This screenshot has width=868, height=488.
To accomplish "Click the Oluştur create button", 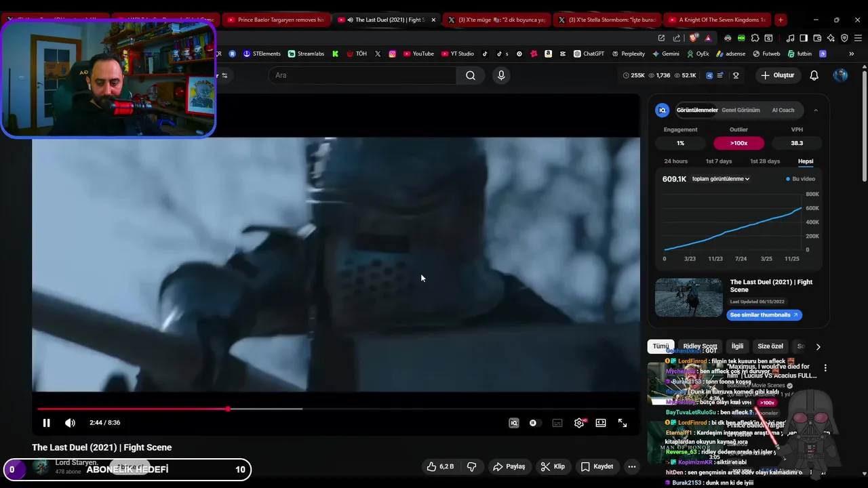I will coord(777,75).
